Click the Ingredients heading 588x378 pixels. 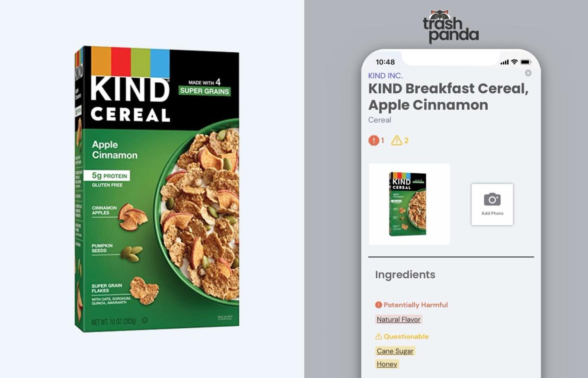pyautogui.click(x=405, y=274)
